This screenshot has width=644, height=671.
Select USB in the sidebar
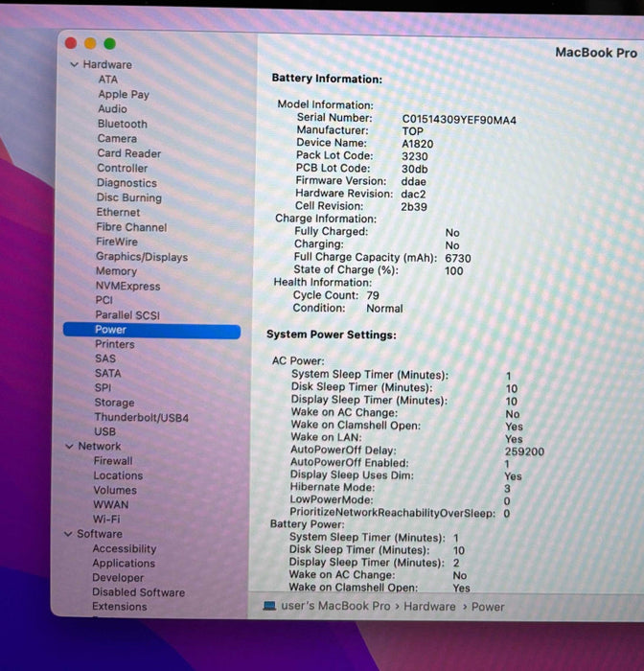coord(104,431)
